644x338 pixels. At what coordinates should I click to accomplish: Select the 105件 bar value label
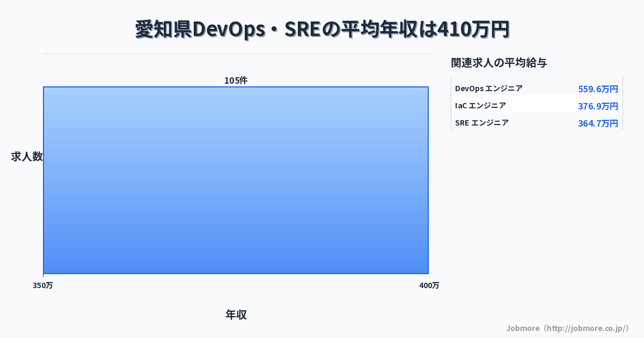point(236,80)
